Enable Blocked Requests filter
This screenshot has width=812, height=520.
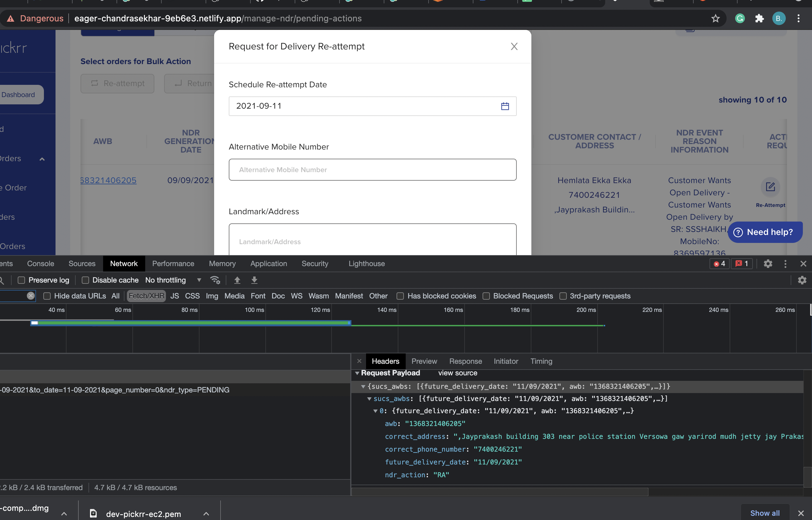point(486,296)
